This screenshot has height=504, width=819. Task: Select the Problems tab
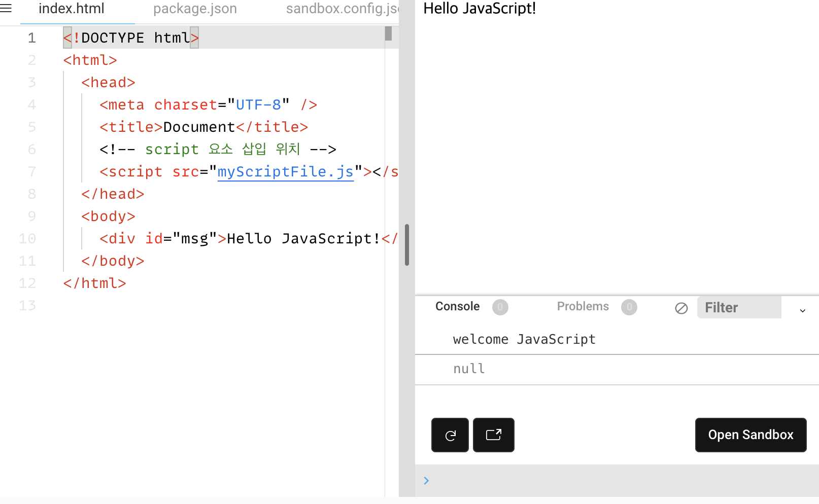[583, 306]
